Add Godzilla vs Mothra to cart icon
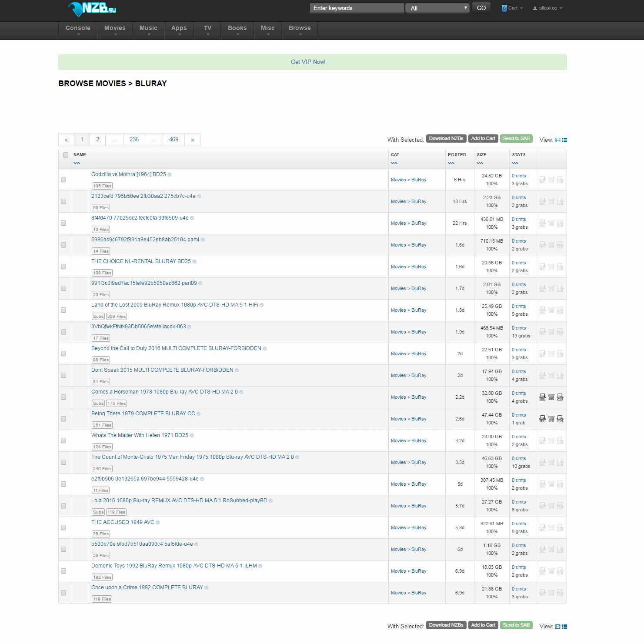The image size is (644, 644). 551,180
